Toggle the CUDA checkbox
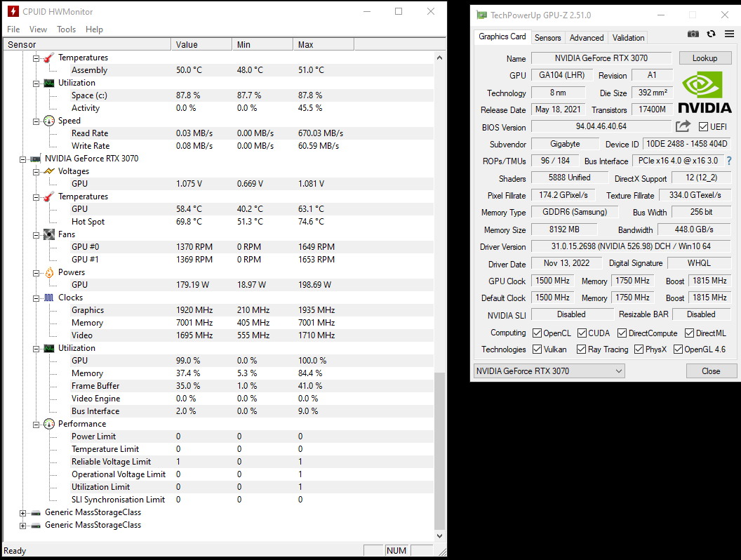Viewport: 741px width, 560px height. [x=582, y=333]
